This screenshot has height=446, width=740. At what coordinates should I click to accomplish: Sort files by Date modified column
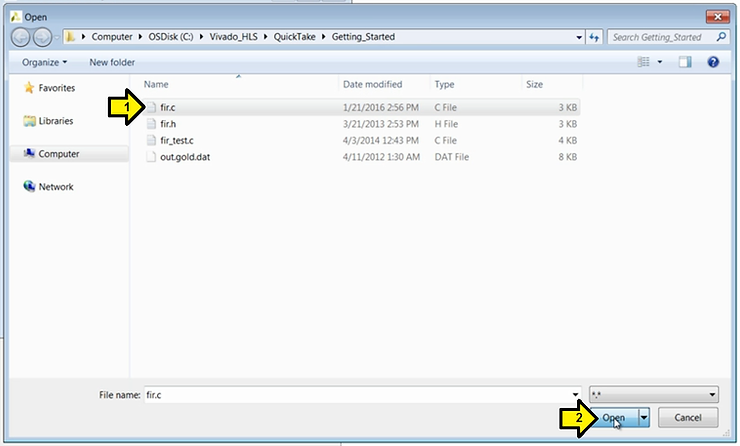pyautogui.click(x=372, y=85)
